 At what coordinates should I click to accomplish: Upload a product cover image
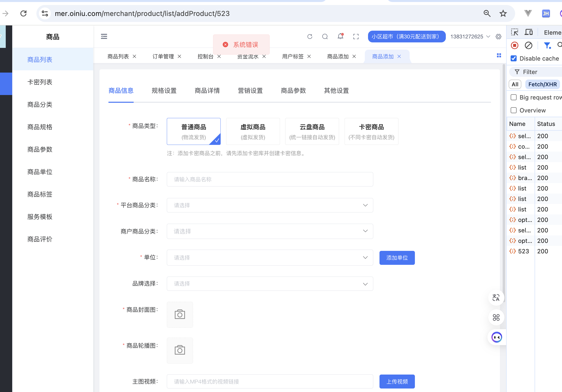click(x=180, y=314)
